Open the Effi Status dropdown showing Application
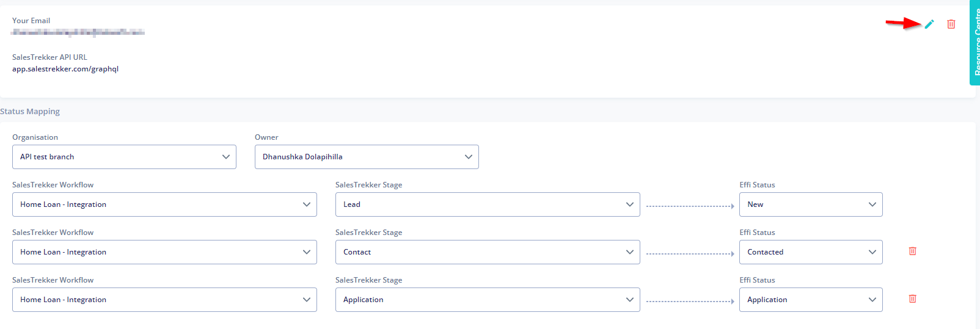Screen dimensions: 980x329 (811, 300)
